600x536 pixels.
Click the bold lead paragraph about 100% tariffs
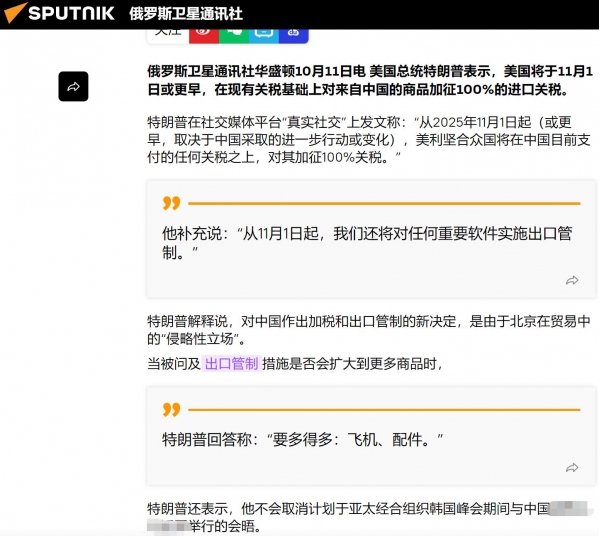370,80
